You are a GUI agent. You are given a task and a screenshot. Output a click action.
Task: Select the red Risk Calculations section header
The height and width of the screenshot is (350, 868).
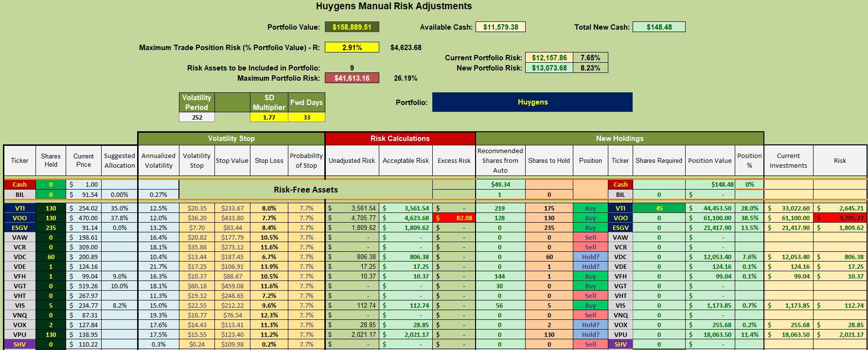(x=400, y=139)
